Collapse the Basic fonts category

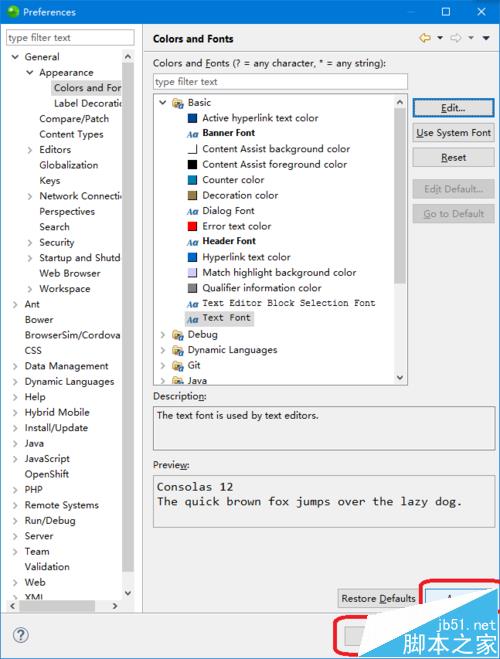pos(163,103)
